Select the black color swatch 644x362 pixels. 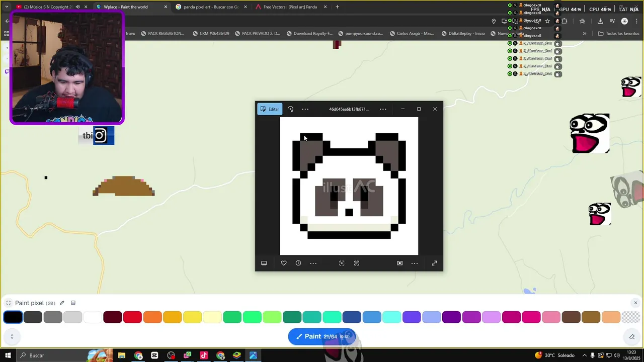pos(13,317)
